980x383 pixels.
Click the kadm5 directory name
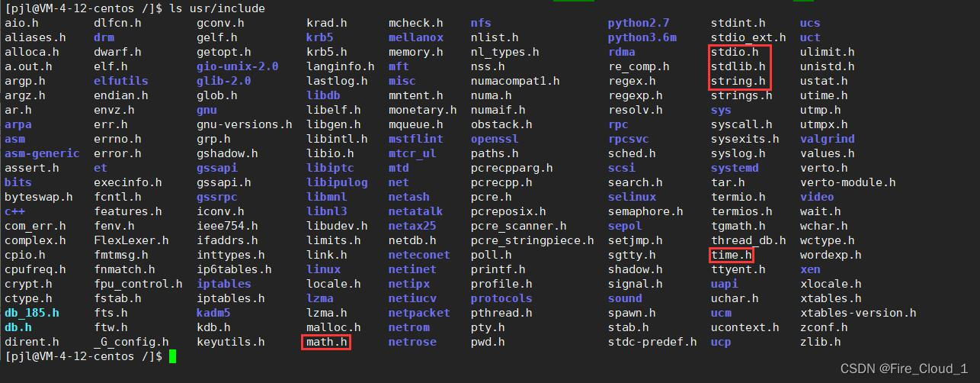point(213,313)
